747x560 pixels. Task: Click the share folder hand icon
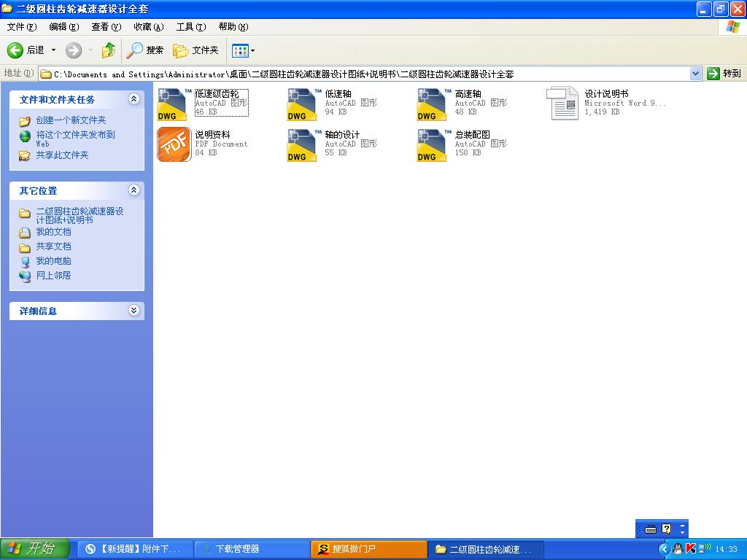point(24,156)
